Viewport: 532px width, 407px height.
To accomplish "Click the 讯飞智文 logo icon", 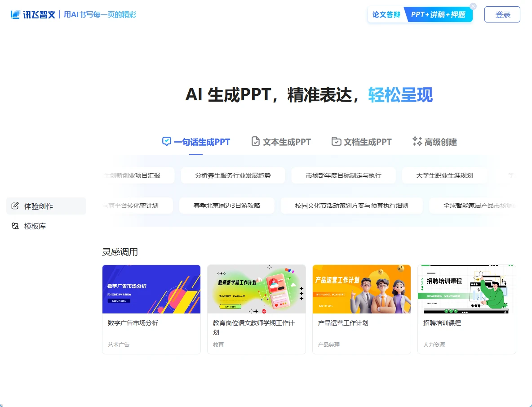I will click(16, 14).
